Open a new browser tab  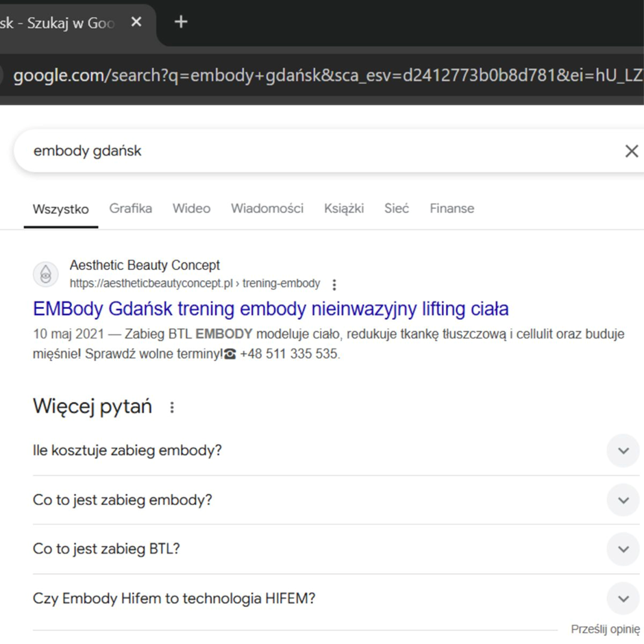pos(181,22)
